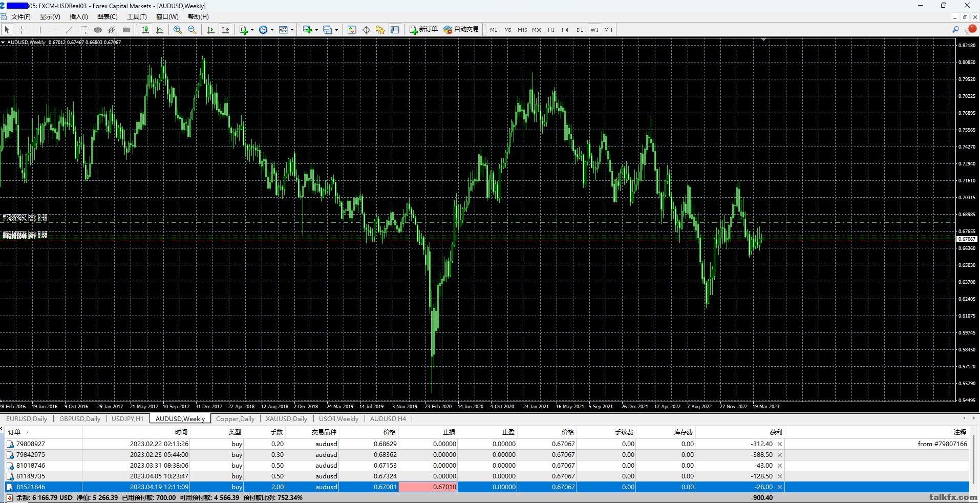This screenshot has height=503, width=980.
Task: Switch to the XAUUSD,Daily chart tab
Action: [x=286, y=418]
